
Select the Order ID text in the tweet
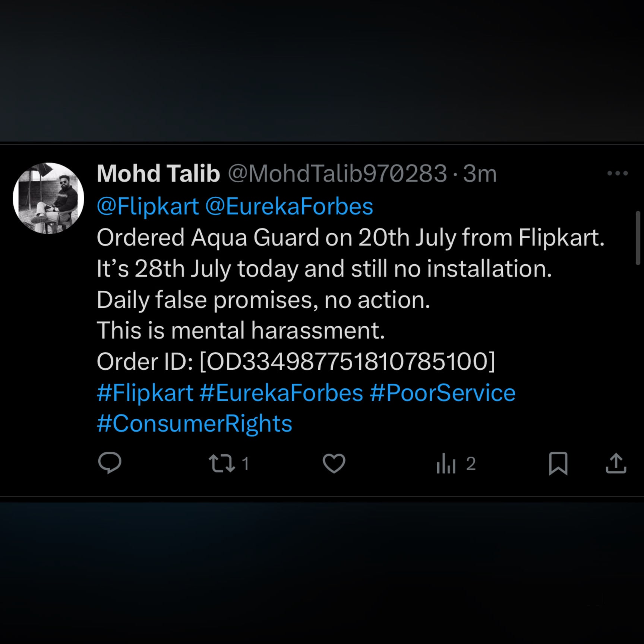click(294, 362)
